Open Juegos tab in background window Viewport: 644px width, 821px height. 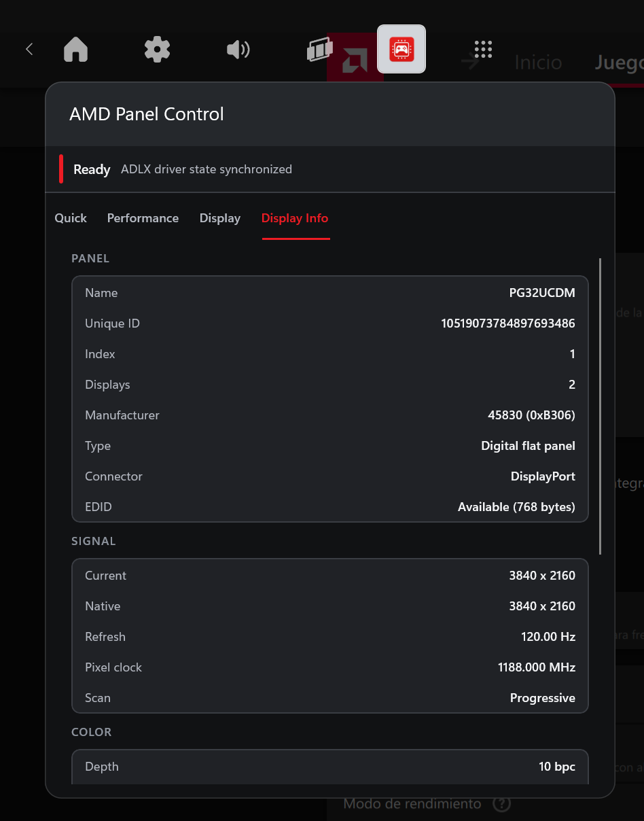click(619, 63)
